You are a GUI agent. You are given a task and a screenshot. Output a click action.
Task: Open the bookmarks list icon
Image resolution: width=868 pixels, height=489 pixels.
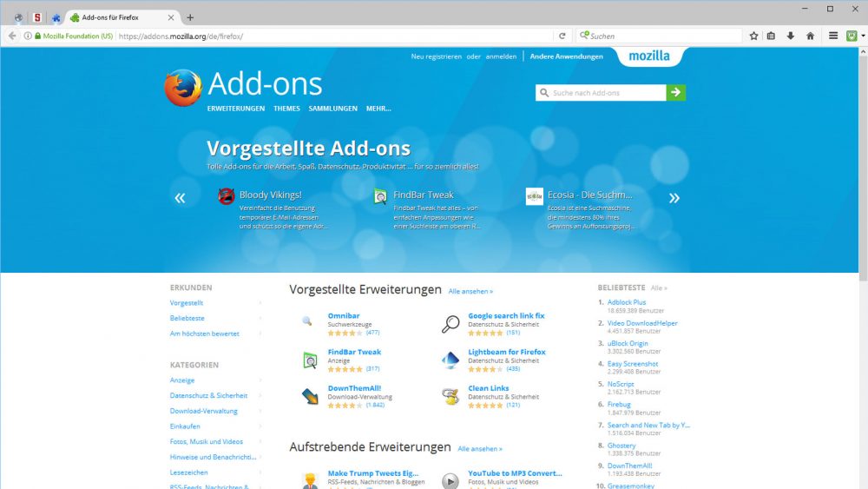771,36
